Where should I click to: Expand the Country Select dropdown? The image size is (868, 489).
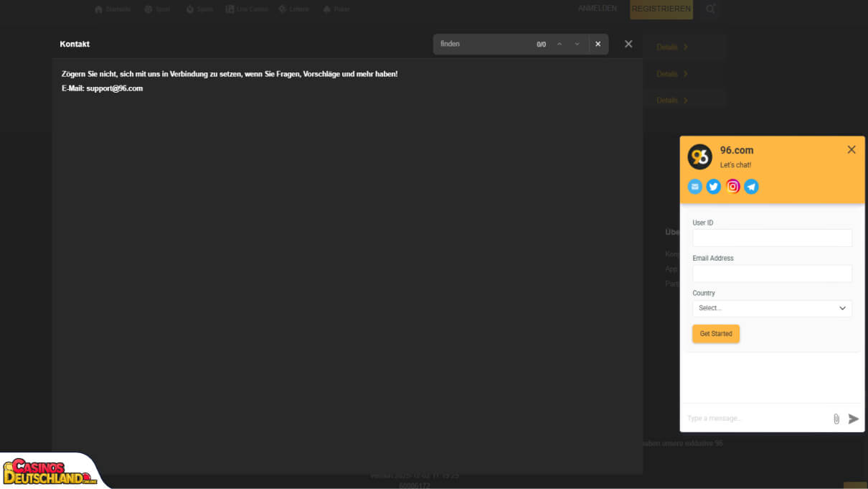[x=772, y=308]
